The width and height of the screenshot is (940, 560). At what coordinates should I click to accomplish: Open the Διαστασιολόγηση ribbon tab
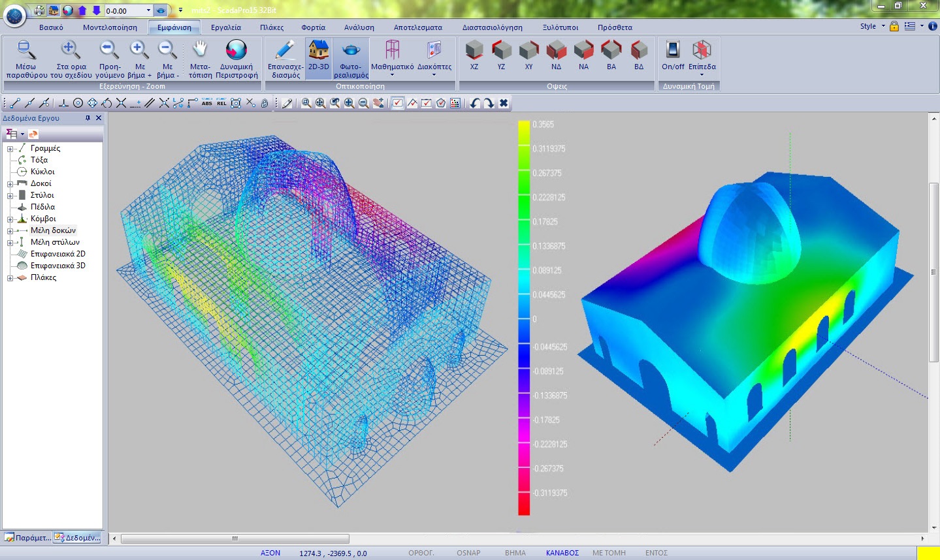(493, 27)
